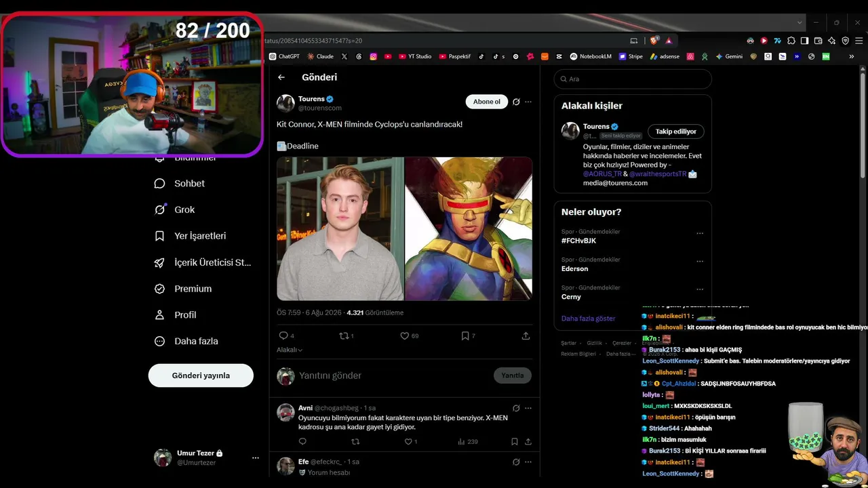Open the Premium page in the sidebar

(x=183, y=289)
